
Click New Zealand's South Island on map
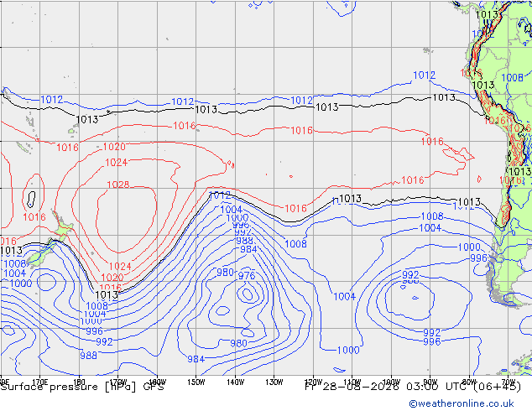point(41,255)
